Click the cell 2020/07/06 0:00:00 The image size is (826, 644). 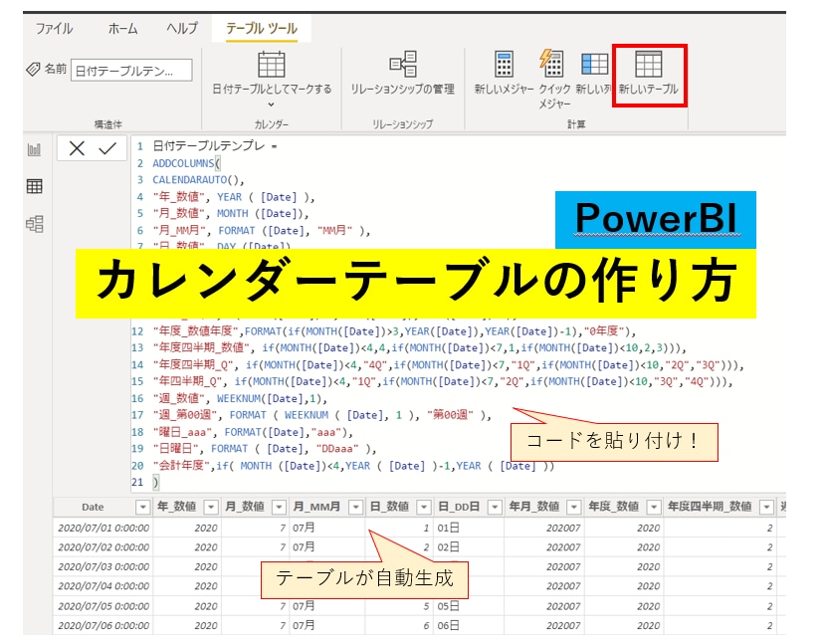point(103,625)
